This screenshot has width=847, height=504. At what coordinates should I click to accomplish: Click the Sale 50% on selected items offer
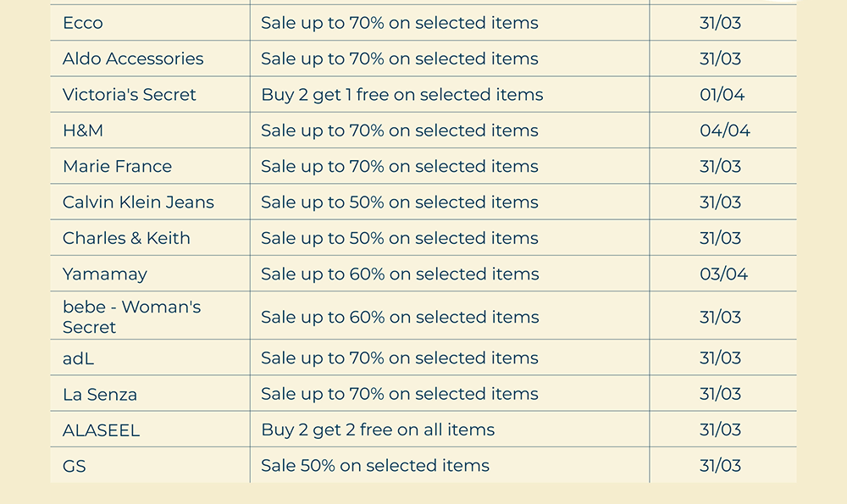[374, 466]
